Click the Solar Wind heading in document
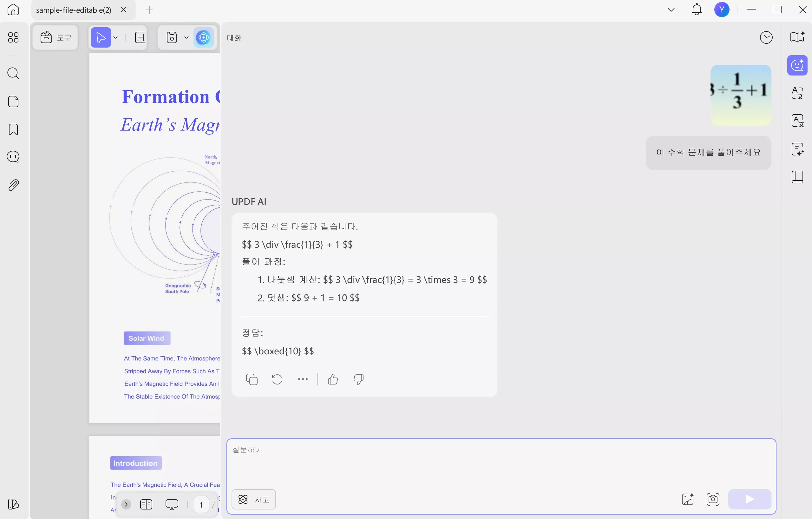 [x=147, y=338]
